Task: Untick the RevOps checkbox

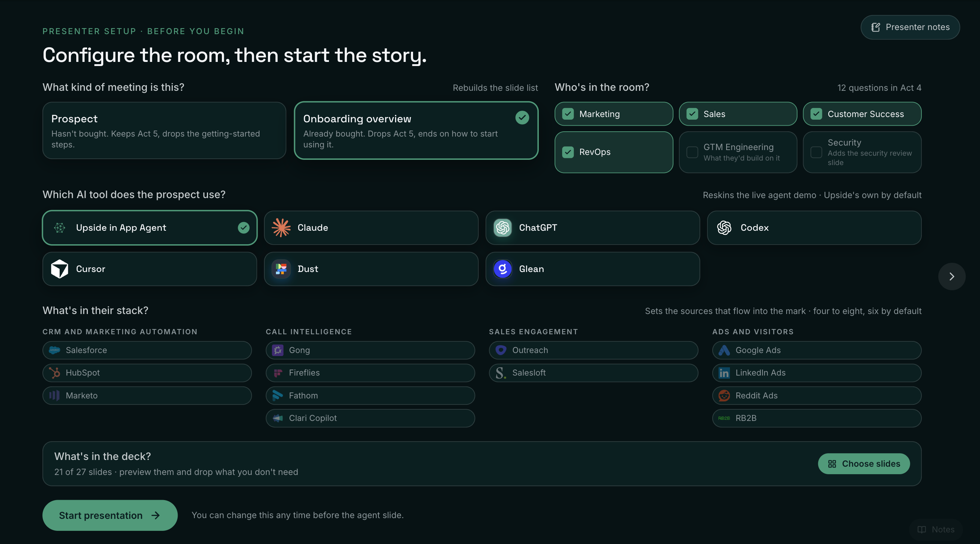Action: pyautogui.click(x=568, y=152)
